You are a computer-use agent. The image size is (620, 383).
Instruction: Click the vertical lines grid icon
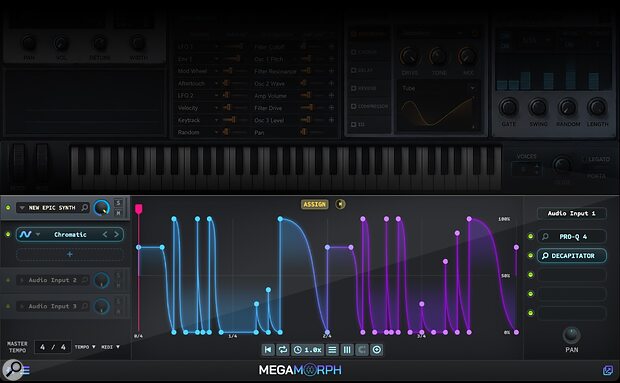click(x=347, y=349)
